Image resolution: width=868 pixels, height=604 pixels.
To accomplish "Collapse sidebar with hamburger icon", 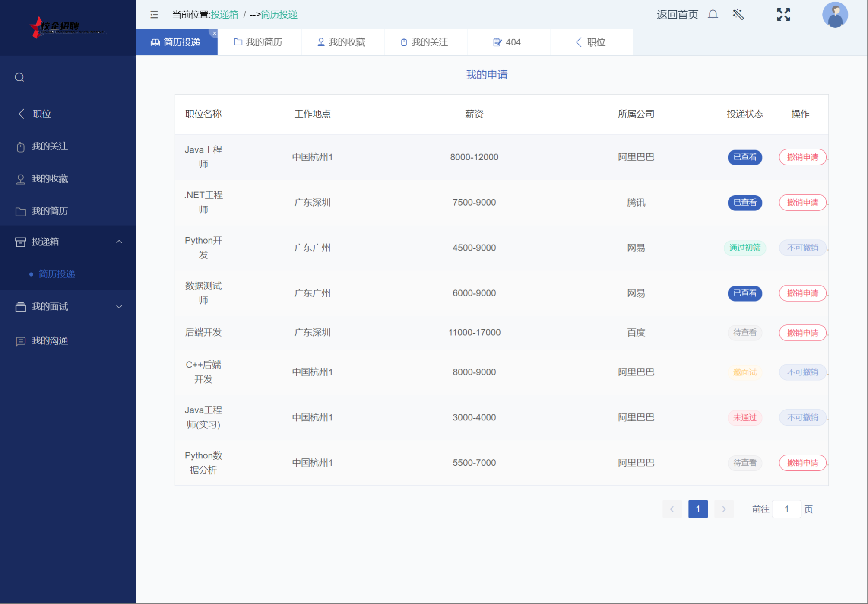I will point(154,15).
